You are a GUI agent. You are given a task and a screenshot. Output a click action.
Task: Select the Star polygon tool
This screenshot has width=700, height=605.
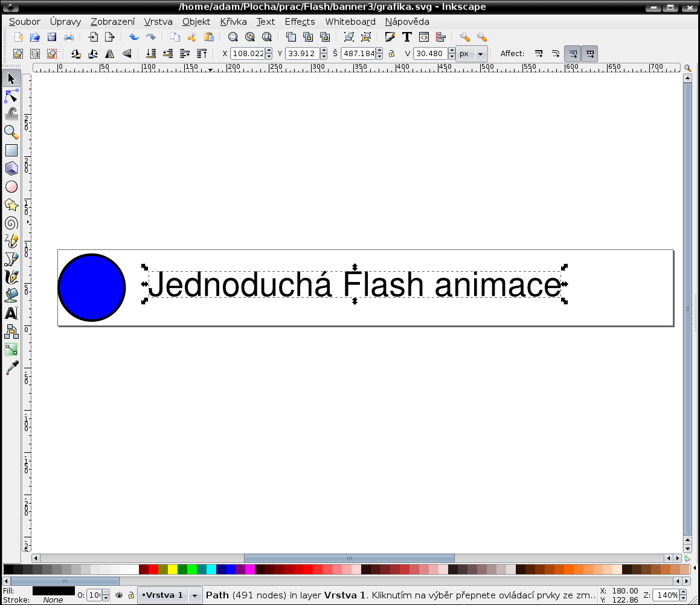click(x=11, y=205)
